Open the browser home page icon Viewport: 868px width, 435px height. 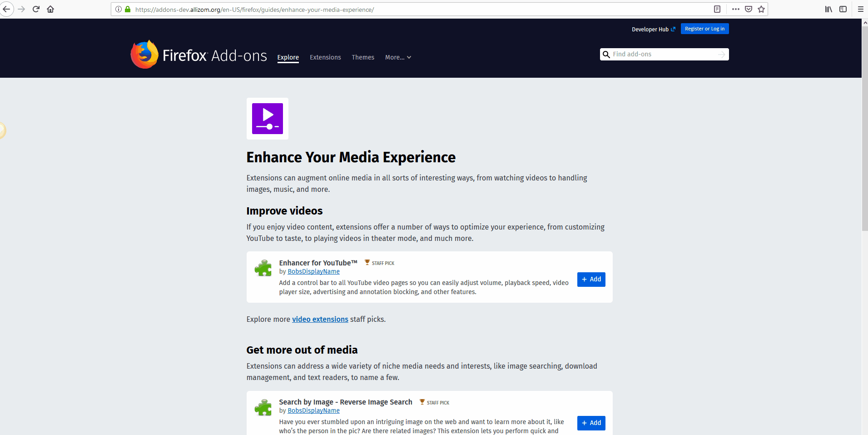50,9
